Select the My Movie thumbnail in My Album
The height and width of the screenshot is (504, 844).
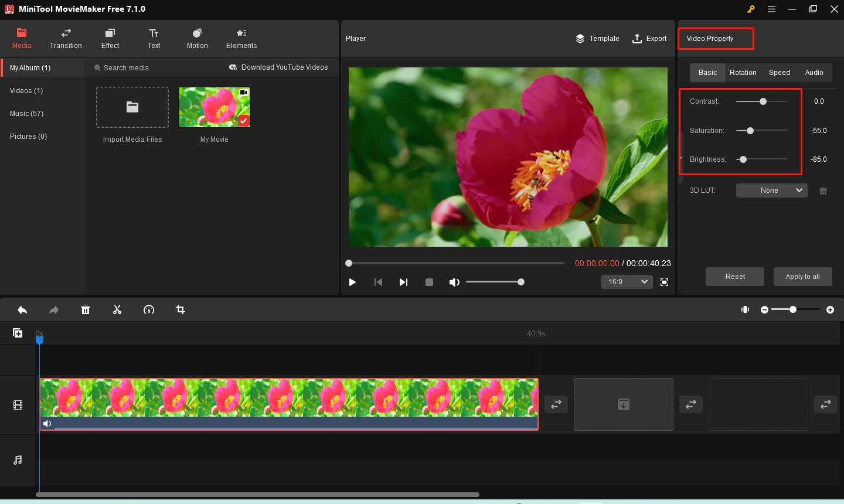pos(214,107)
